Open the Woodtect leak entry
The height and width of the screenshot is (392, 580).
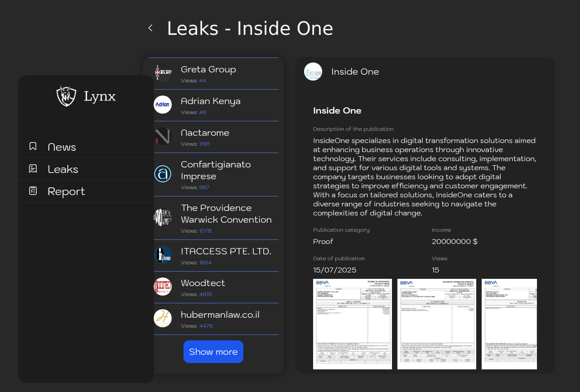pyautogui.click(x=213, y=287)
